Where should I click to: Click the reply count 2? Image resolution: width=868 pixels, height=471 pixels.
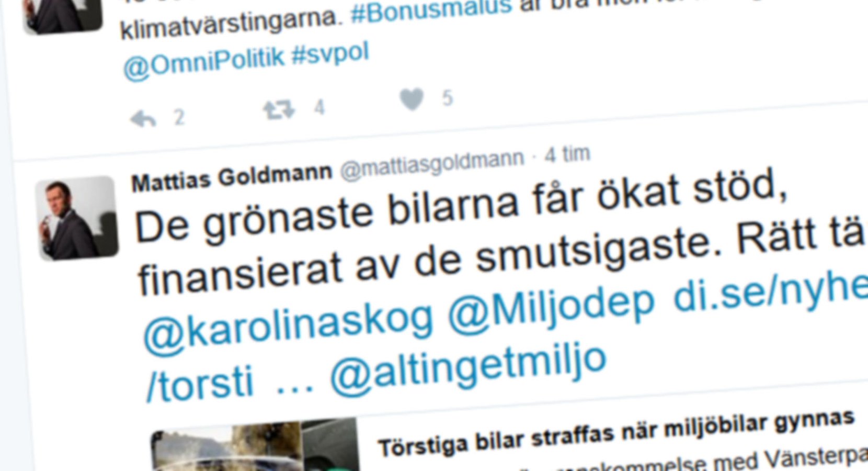179,117
